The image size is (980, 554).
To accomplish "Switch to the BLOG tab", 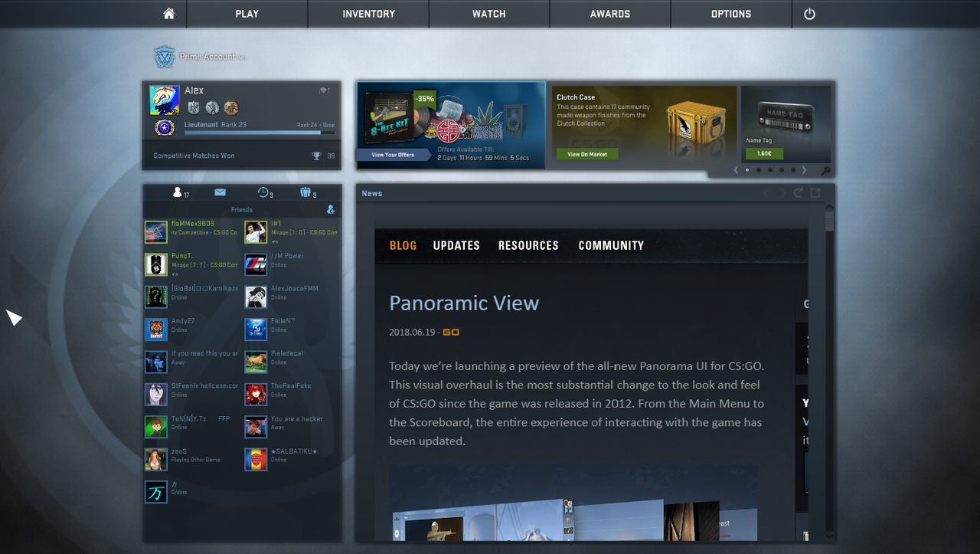I will tap(403, 245).
